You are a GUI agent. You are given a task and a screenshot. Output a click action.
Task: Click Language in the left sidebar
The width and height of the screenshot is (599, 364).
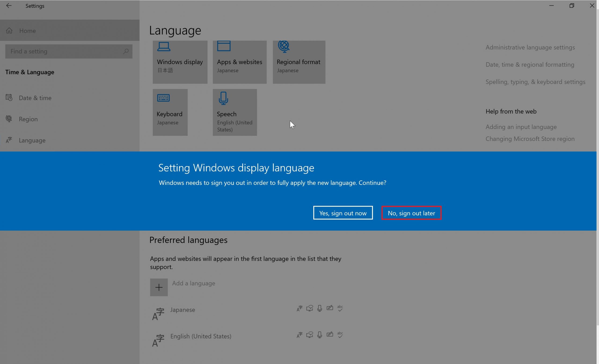32,140
